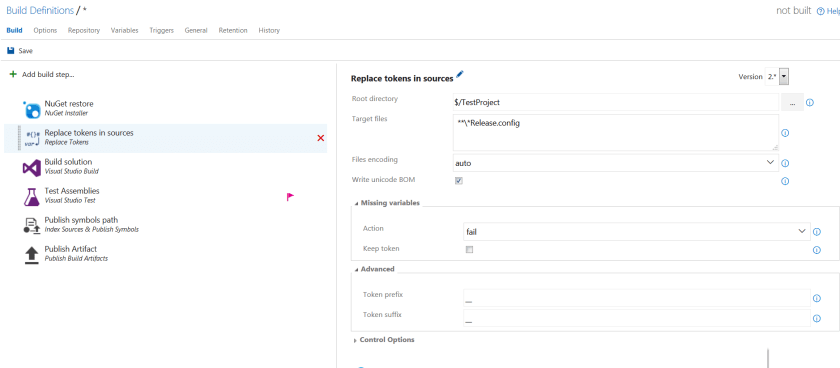Switch to the History tab
840x368 pixels.
tap(269, 31)
